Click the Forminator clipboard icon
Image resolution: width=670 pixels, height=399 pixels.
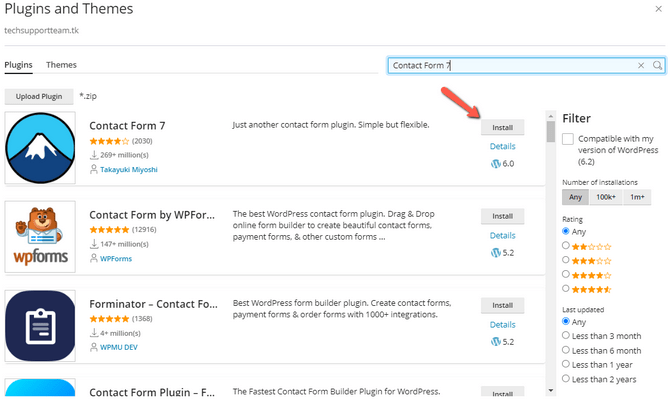(40, 326)
